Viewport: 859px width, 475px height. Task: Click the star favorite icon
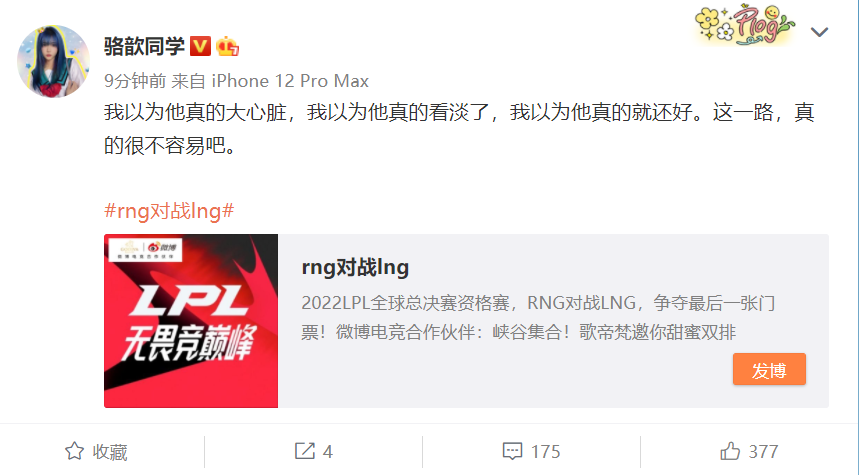pyautogui.click(x=75, y=451)
